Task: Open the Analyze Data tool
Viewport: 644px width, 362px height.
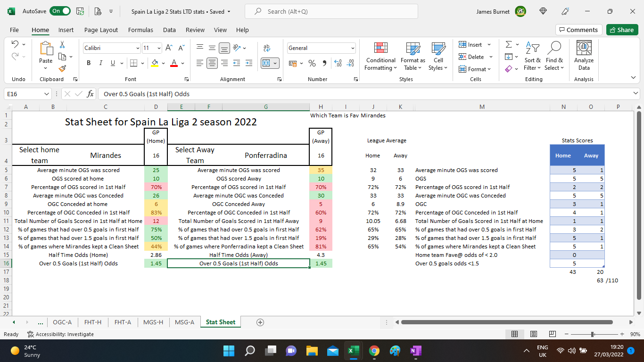Action: pos(584,56)
